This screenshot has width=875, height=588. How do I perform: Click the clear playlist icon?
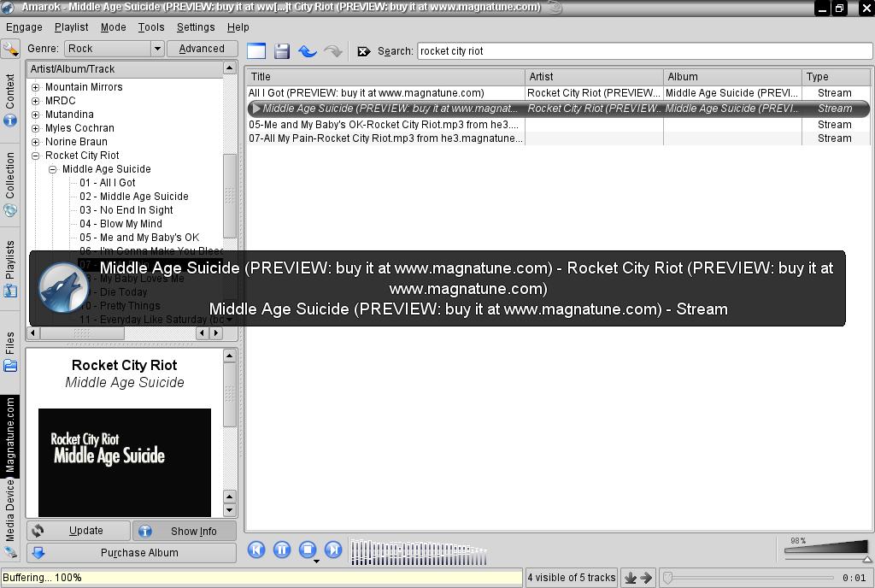click(256, 51)
